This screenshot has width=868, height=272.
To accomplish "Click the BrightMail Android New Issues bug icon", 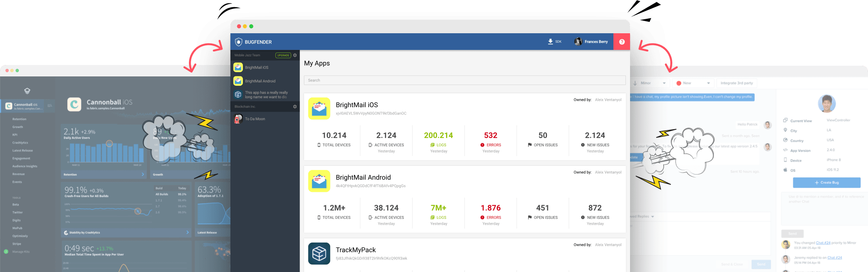I will [583, 218].
